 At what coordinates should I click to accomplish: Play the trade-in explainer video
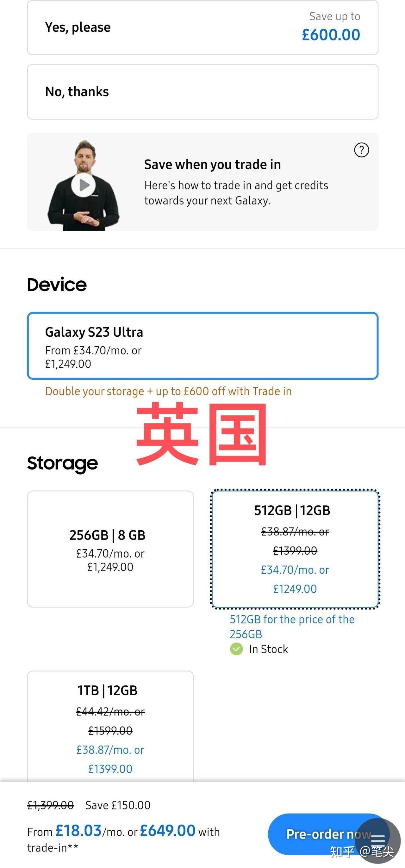pos(83,185)
